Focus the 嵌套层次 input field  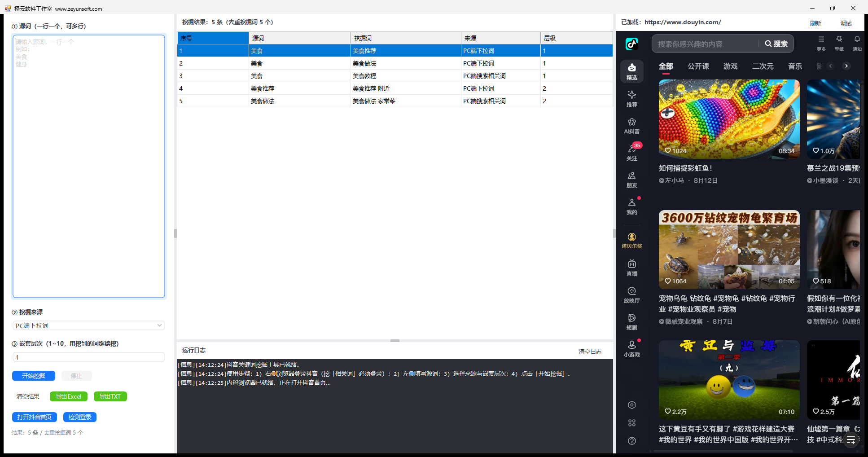(89, 357)
